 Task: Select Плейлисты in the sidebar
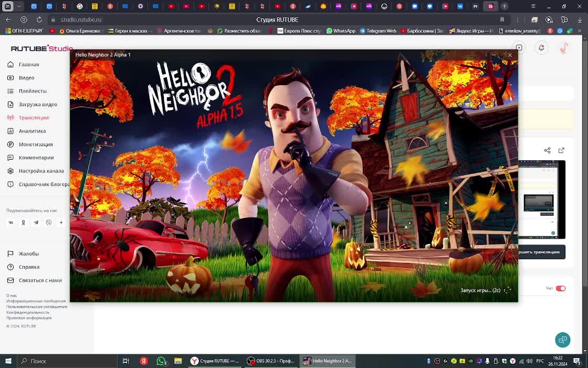point(32,91)
